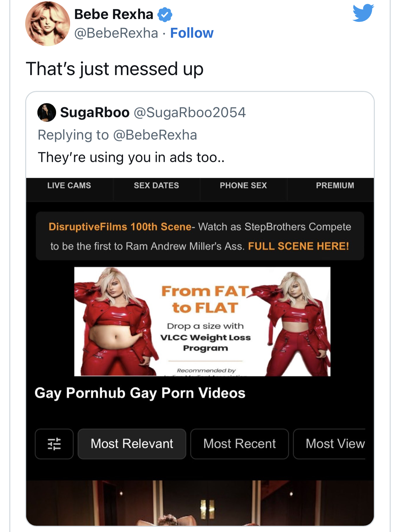Open the @BebeRexha handle
The height and width of the screenshot is (532, 400).
click(x=116, y=33)
